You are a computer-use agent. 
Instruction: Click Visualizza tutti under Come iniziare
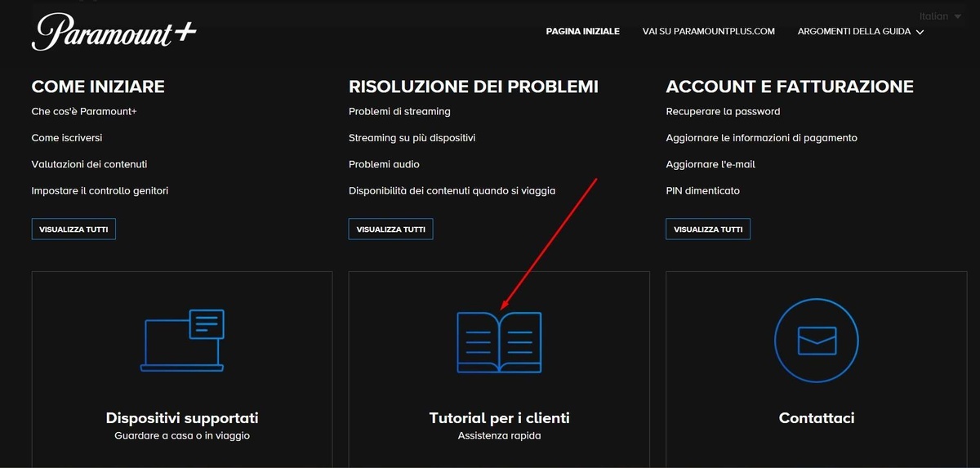73,230
